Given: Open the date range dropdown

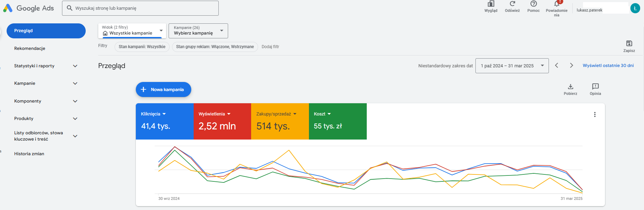Looking at the screenshot, I should [x=512, y=66].
